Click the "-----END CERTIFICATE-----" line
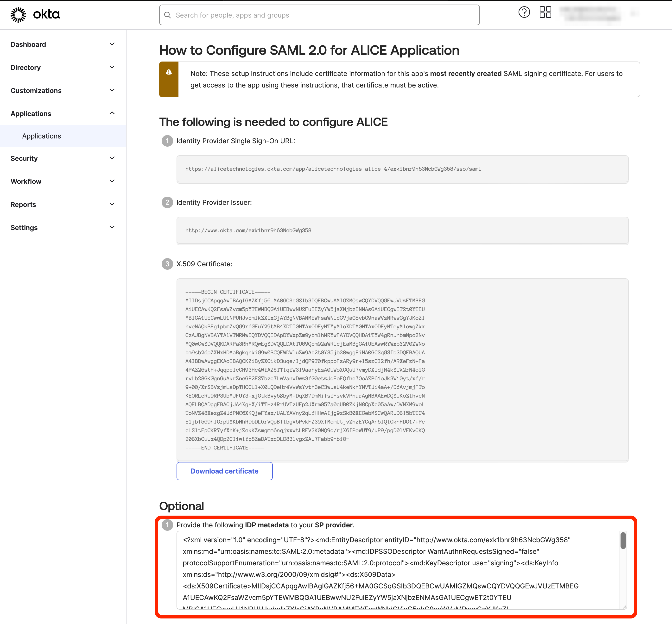Screen dimensions: 672x624 [x=225, y=448]
